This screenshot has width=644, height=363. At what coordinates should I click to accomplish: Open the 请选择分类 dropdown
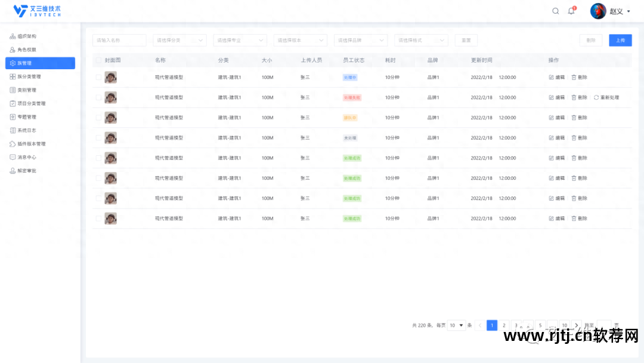click(179, 40)
